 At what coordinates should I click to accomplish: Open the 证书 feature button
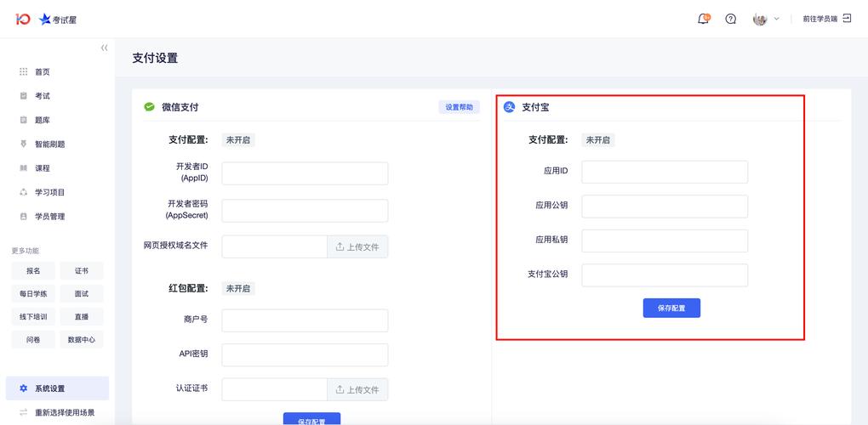pos(82,271)
